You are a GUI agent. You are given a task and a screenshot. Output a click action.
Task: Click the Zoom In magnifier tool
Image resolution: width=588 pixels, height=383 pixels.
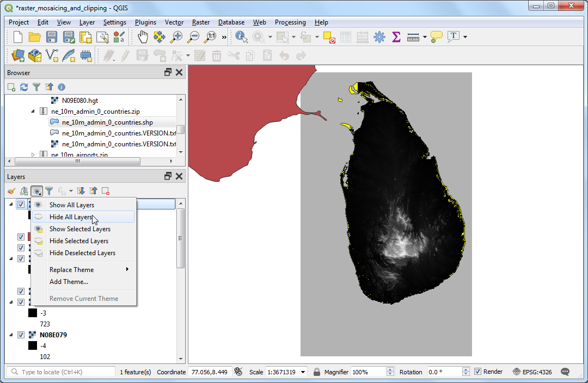click(x=176, y=37)
